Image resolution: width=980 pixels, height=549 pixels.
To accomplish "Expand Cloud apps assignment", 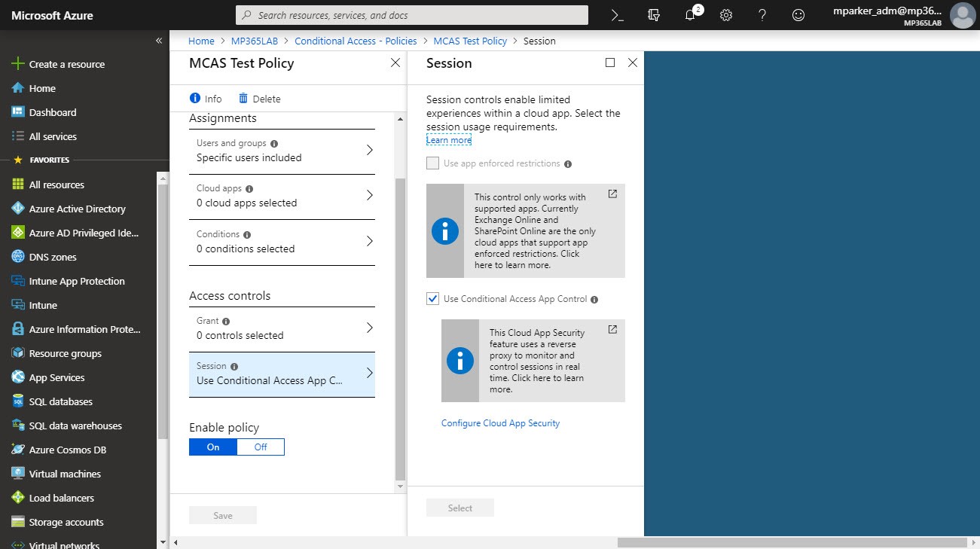I will (x=282, y=196).
